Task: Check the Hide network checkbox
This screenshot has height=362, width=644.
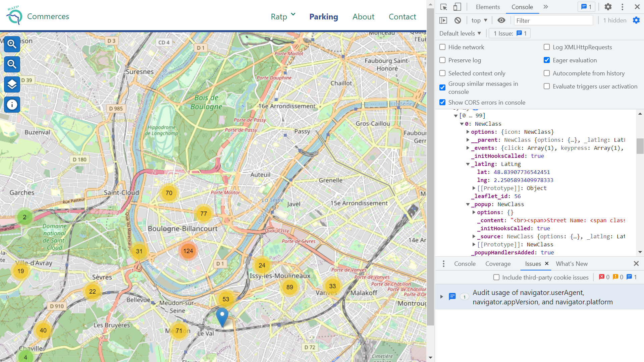Action: pyautogui.click(x=442, y=47)
